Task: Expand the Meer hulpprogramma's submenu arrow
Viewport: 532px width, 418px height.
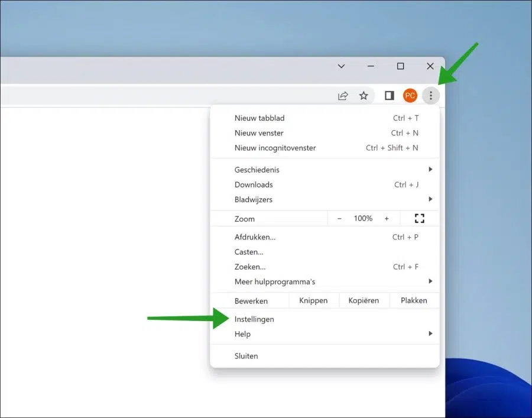Action: [x=430, y=281]
